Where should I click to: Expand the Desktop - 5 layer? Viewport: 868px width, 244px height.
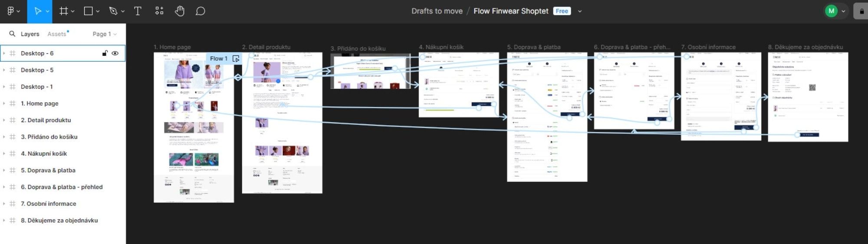[x=4, y=70]
